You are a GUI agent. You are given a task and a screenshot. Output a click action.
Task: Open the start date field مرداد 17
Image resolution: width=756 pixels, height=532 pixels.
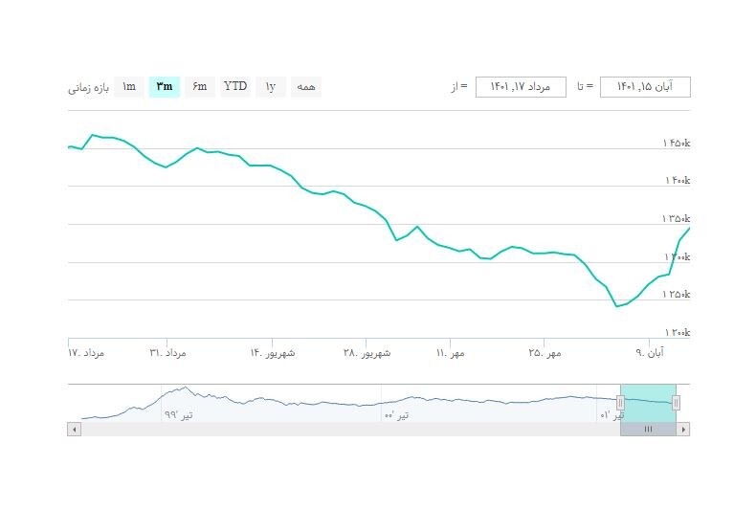[x=521, y=87]
